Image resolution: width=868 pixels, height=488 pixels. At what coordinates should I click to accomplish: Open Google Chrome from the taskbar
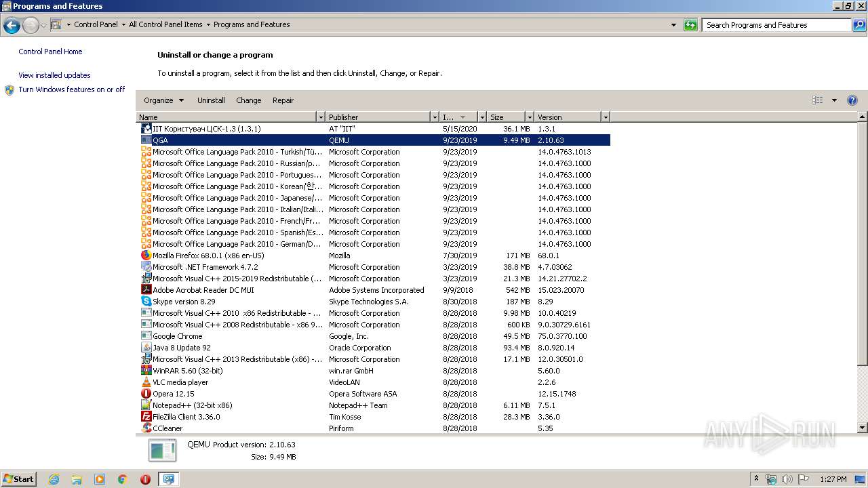pyautogui.click(x=123, y=479)
